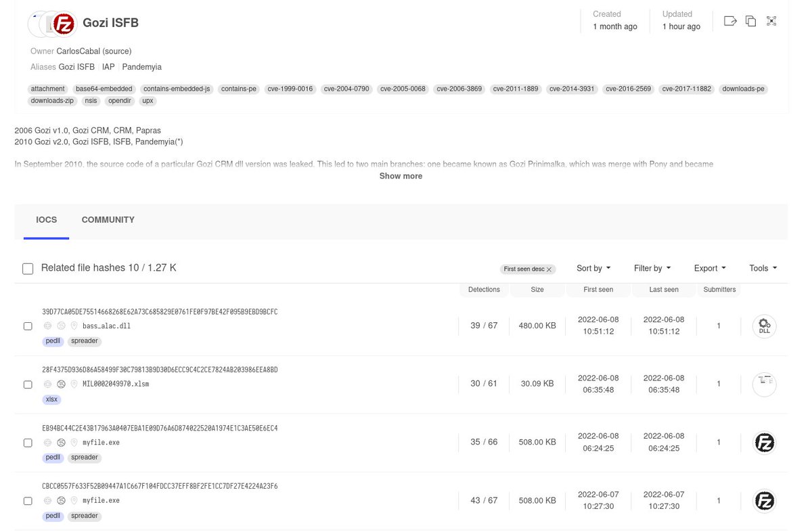Open the graph view icon in header
812x532 pixels.
[771, 21]
